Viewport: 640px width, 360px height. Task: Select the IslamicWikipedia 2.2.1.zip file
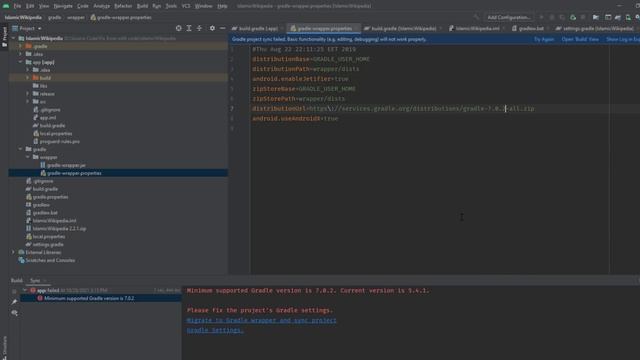59,229
